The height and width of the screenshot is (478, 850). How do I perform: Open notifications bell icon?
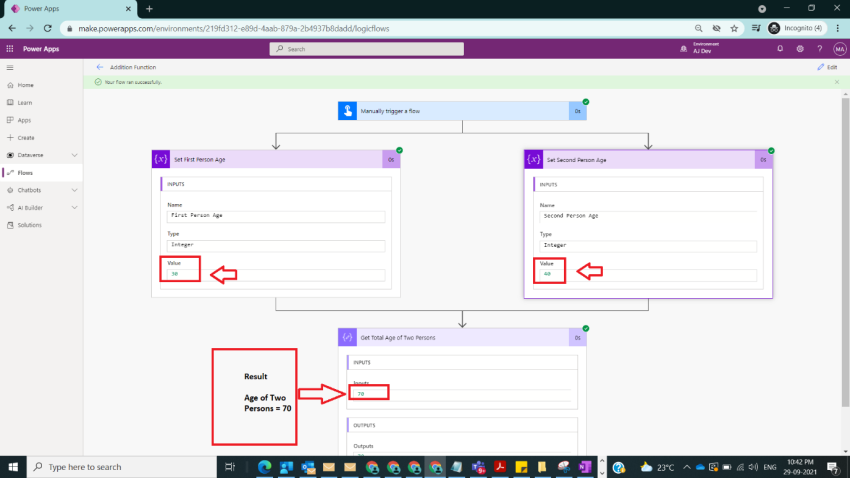tap(780, 49)
